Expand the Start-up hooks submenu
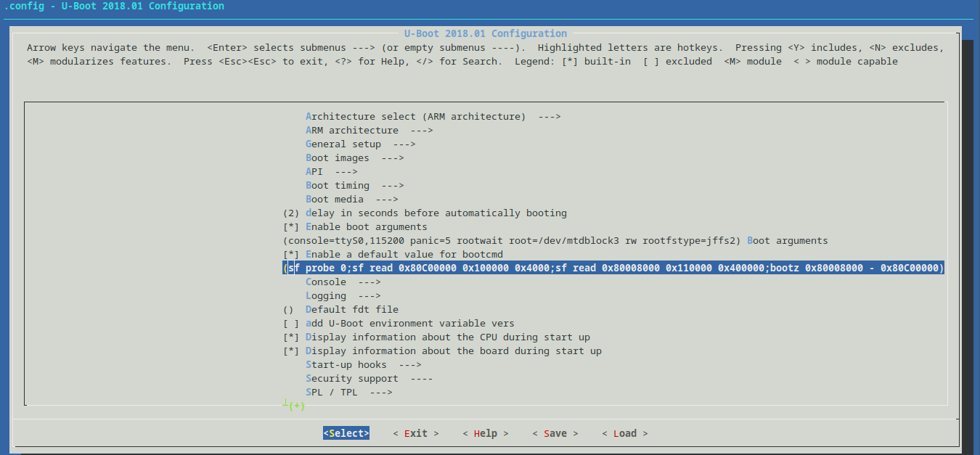 pyautogui.click(x=364, y=365)
